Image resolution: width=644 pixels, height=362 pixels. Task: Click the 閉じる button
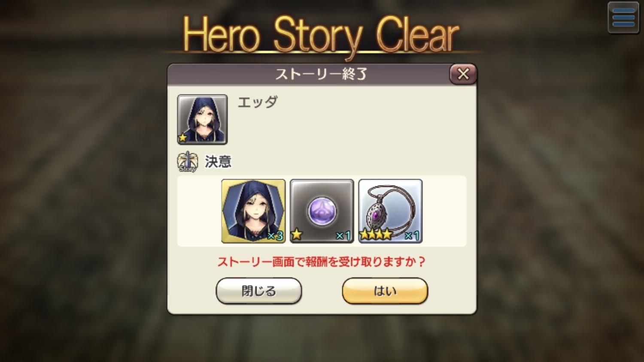tap(259, 291)
